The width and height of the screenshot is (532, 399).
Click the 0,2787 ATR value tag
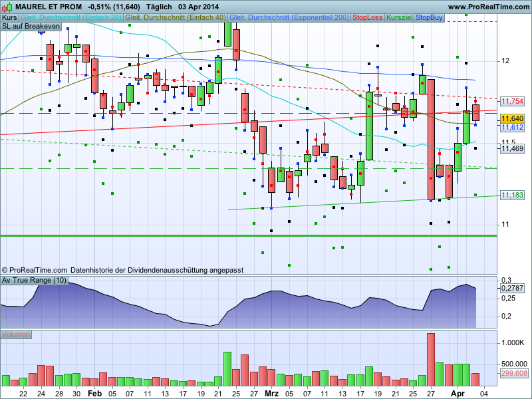(x=512, y=289)
